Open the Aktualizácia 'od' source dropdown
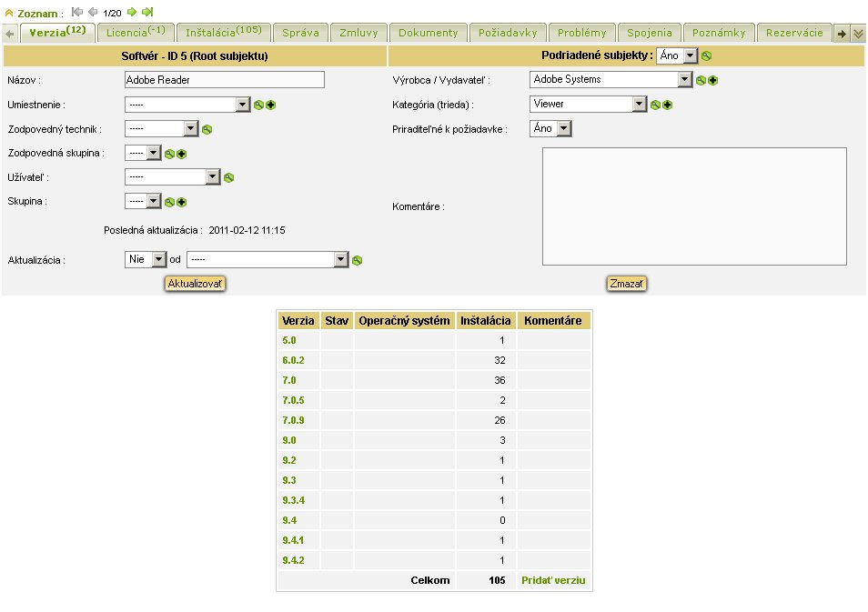Screen dimensions: 868x612 coord(267,259)
